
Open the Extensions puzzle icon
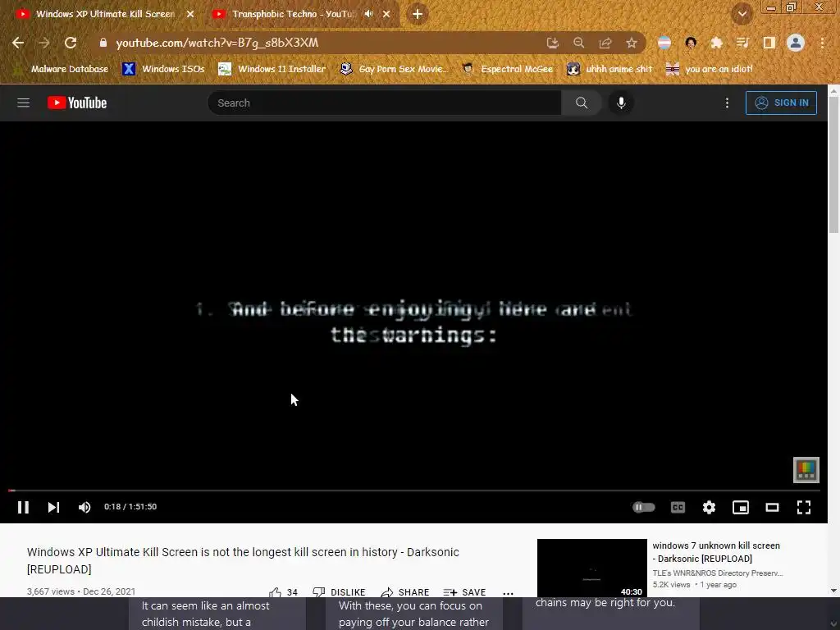(x=716, y=43)
